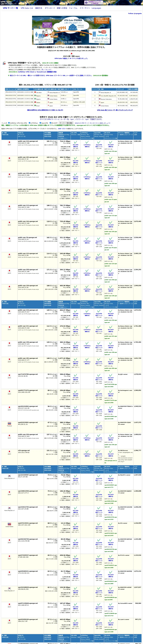Click the Viet Nam flag in the session log
Screen dimensions: 143x644
click(35, 92)
